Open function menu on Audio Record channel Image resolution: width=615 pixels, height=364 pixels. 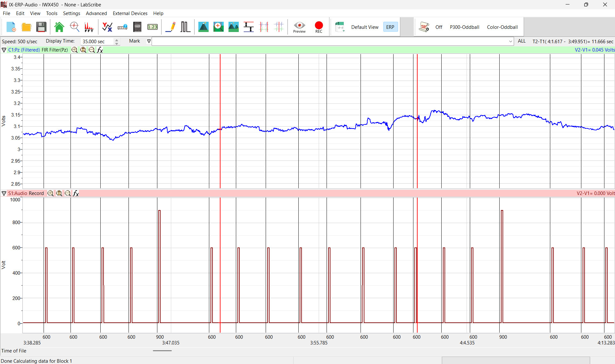click(76, 193)
